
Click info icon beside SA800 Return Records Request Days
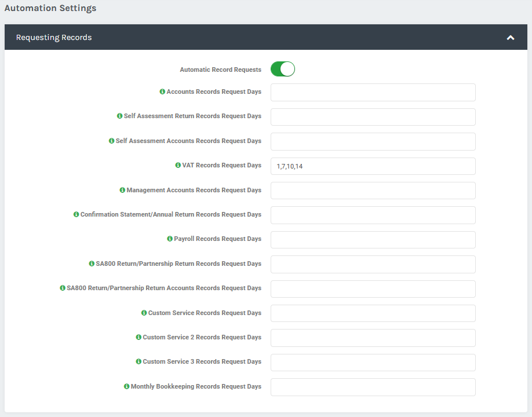coord(92,264)
